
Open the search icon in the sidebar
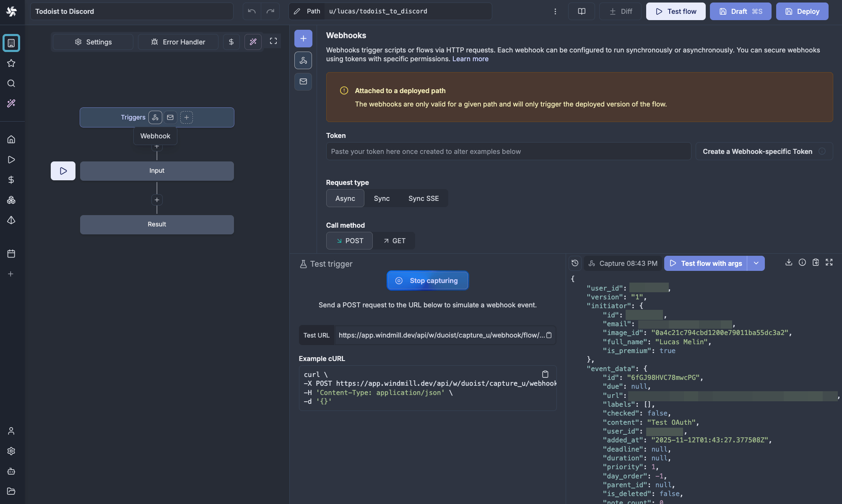click(11, 83)
